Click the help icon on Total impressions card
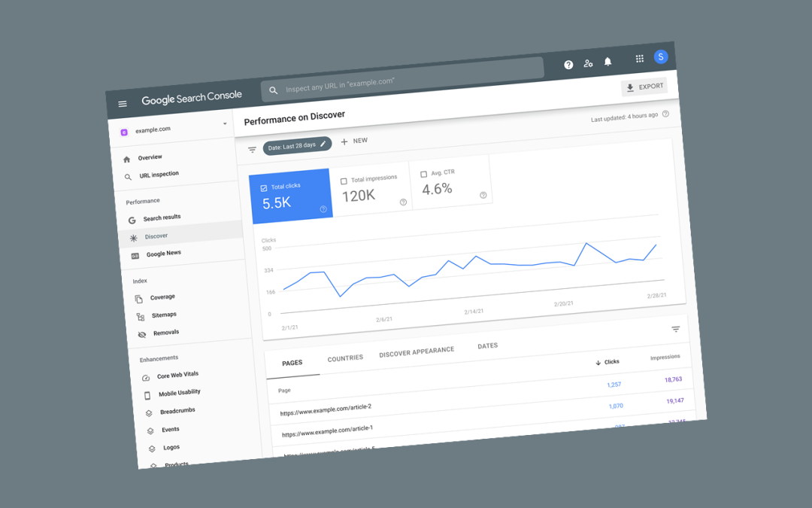This screenshot has height=508, width=812. (404, 202)
